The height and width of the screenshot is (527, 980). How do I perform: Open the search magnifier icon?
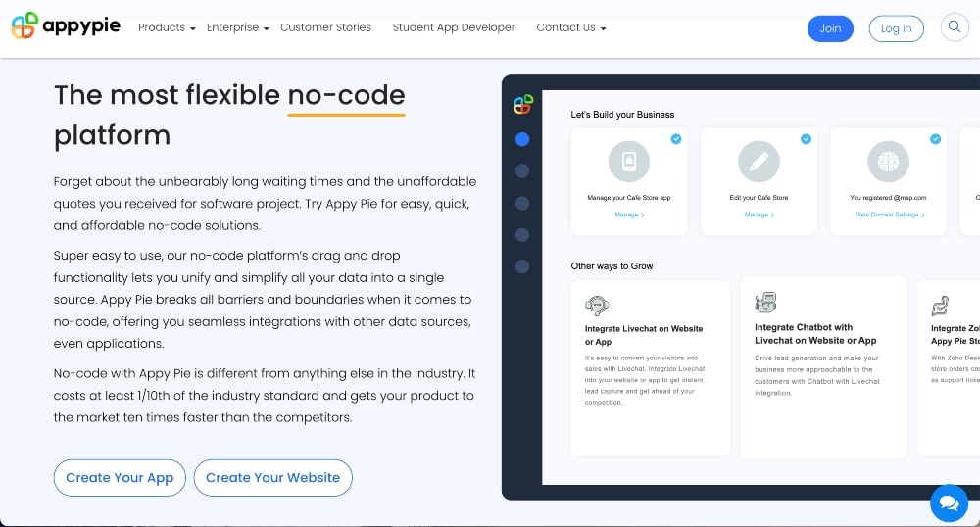pos(954,27)
